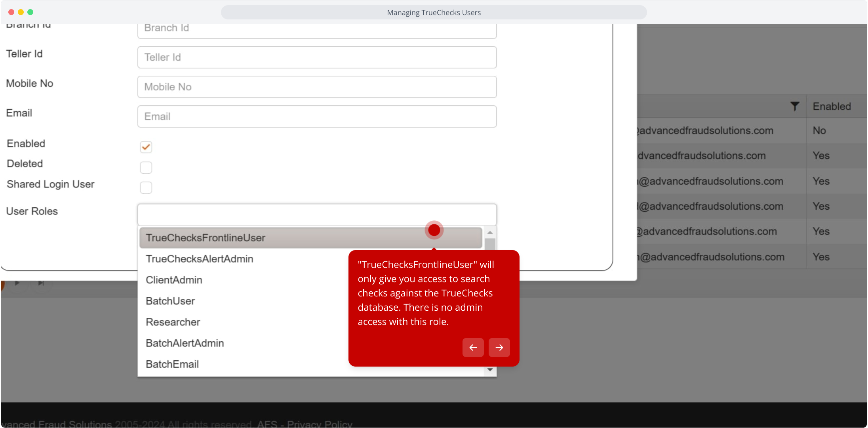Select the BatchAlertAdmin role
The width and height of the screenshot is (868, 428).
tap(185, 343)
